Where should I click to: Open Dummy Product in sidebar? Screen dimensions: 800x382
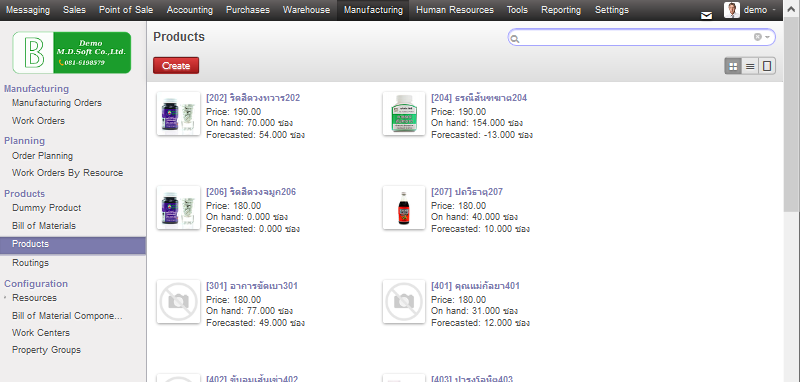coord(46,208)
